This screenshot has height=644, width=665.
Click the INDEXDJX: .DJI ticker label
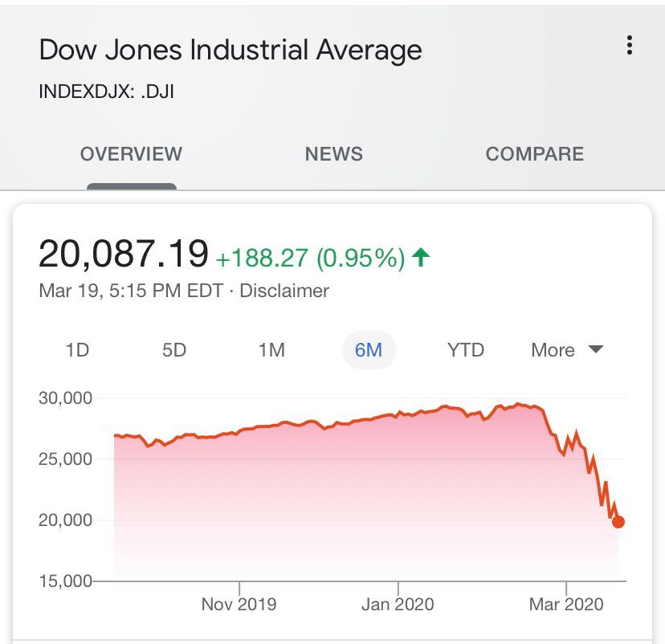pyautogui.click(x=107, y=92)
